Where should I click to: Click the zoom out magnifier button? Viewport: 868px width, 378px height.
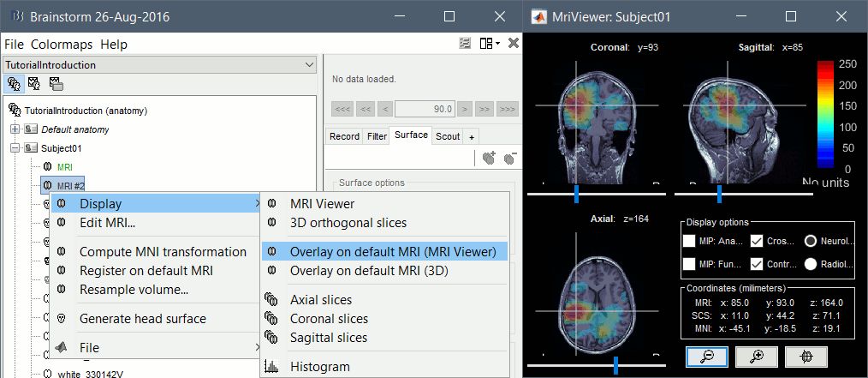tap(706, 356)
